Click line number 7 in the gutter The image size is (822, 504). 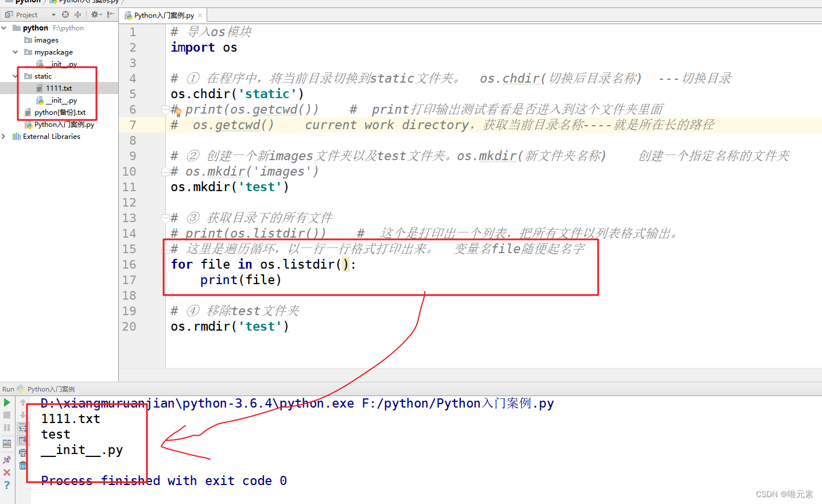point(133,125)
